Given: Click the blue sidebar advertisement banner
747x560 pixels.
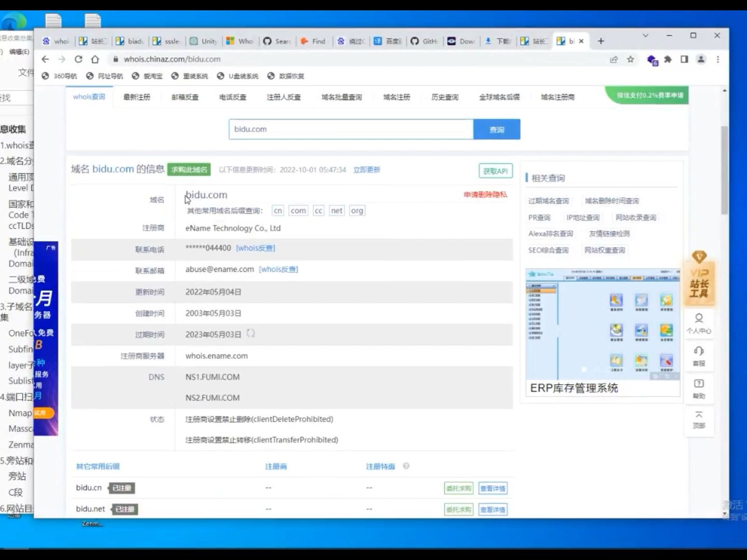Looking at the screenshot, I should (x=46, y=338).
